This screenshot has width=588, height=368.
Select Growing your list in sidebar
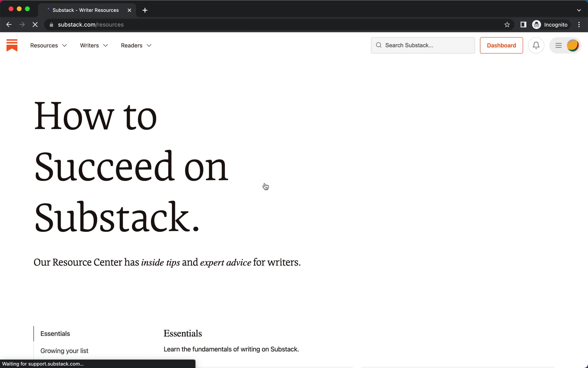(x=64, y=351)
